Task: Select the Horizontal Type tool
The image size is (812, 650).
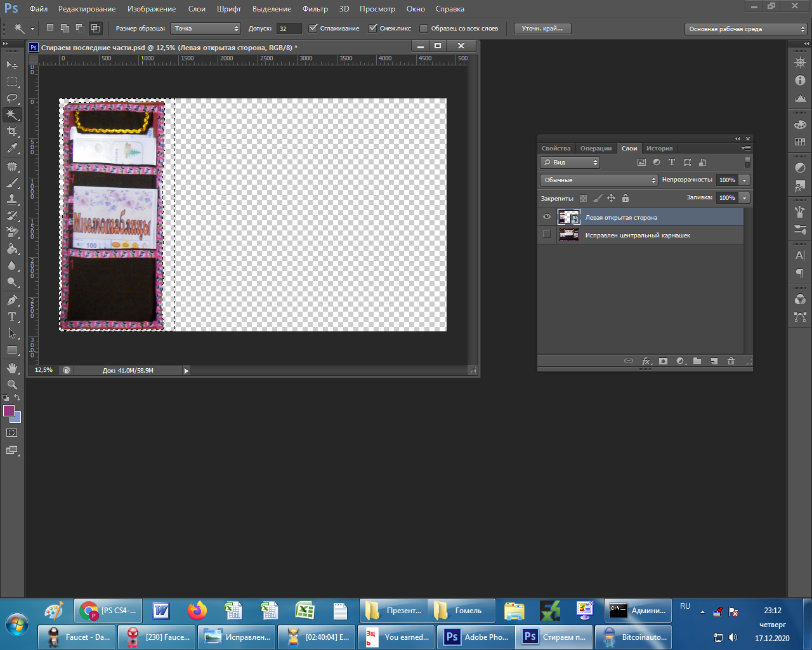Action: (x=12, y=317)
